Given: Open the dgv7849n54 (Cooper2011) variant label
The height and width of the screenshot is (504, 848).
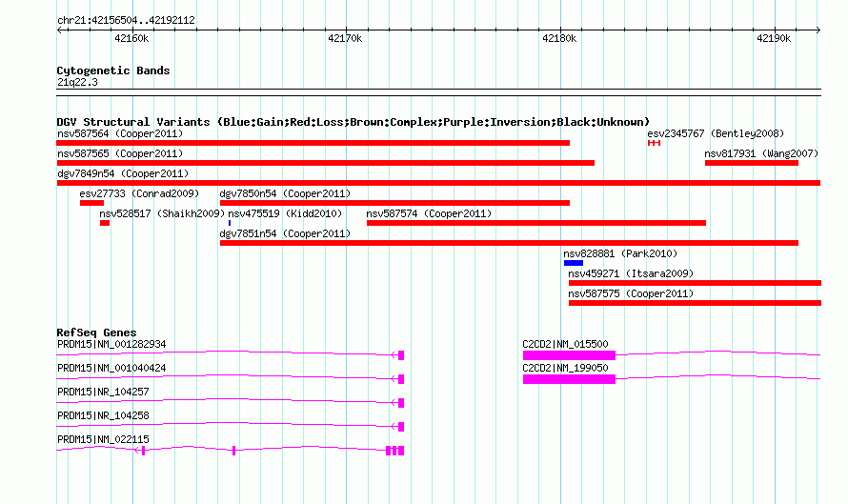Looking at the screenshot, I should pyautogui.click(x=123, y=173).
